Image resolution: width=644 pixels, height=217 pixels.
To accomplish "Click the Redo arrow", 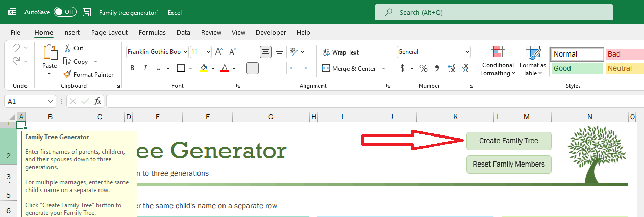I will pyautogui.click(x=16, y=61).
